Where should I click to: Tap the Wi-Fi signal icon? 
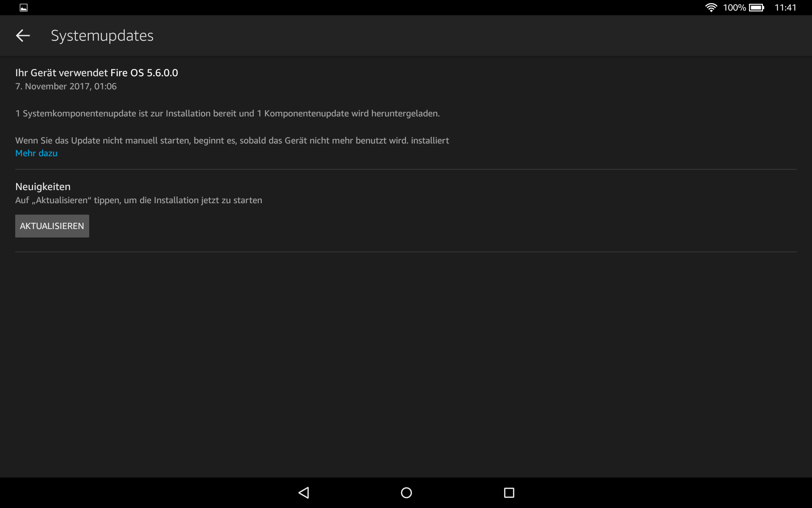(711, 8)
